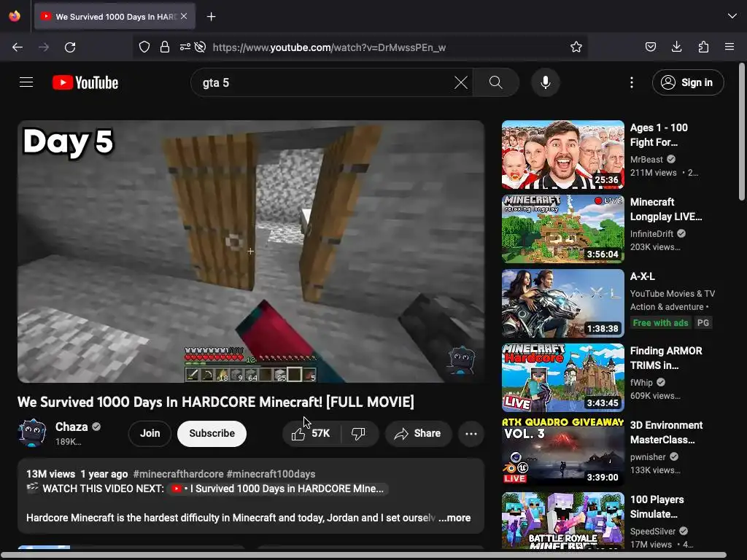Share this video

pos(418,433)
